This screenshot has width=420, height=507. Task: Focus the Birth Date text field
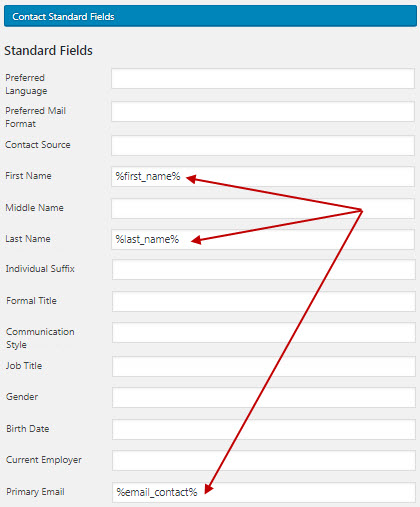[x=263, y=429]
